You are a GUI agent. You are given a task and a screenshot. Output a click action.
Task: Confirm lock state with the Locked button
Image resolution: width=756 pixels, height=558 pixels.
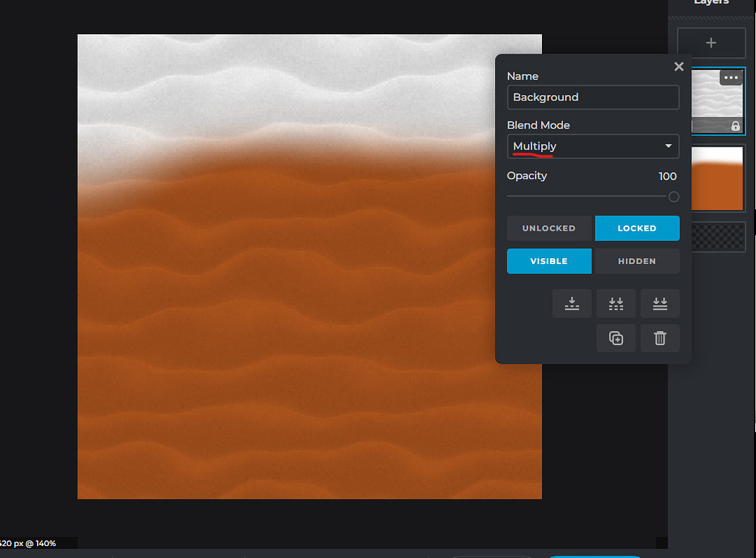(637, 228)
